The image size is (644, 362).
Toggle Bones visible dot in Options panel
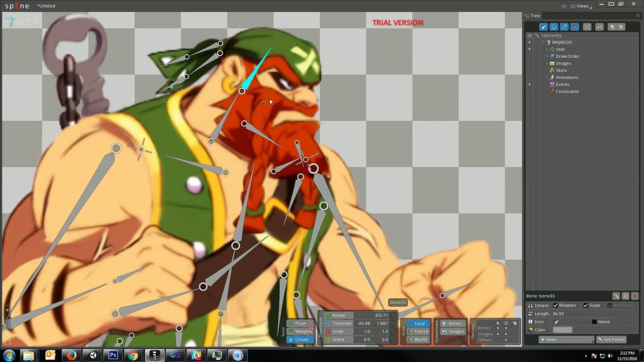pos(506,328)
